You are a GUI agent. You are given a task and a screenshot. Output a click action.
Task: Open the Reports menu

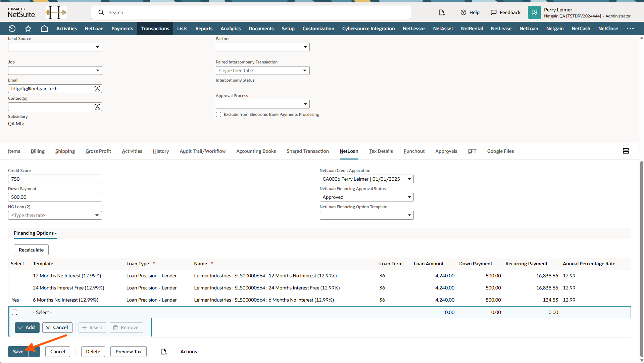coord(204,29)
